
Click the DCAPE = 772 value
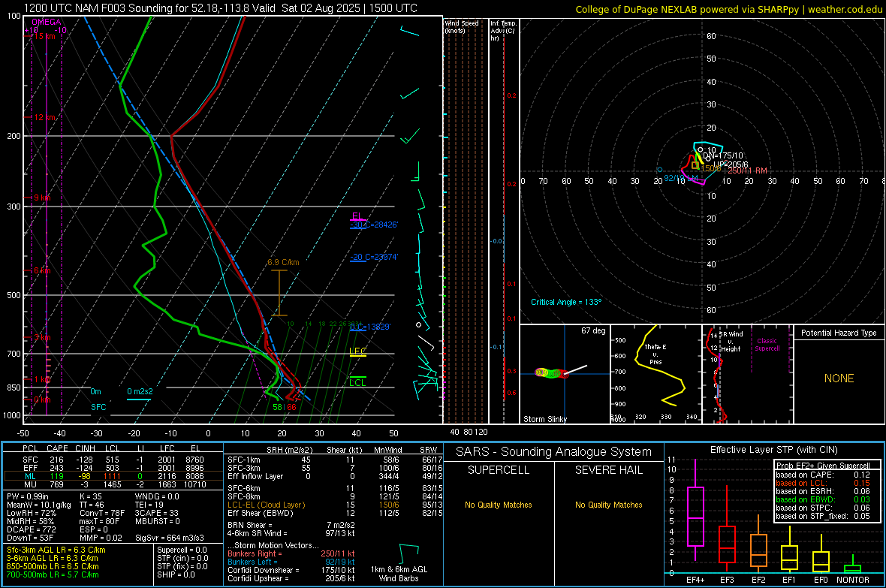click(32, 529)
